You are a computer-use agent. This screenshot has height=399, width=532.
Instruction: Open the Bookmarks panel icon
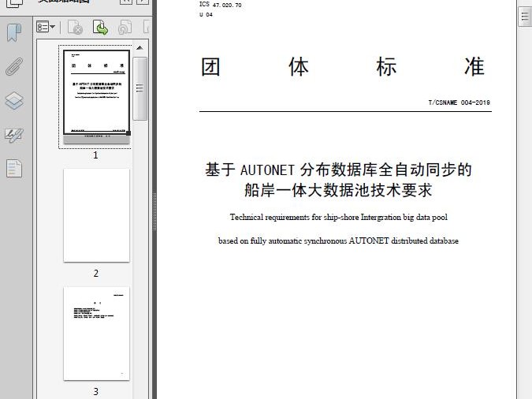[14, 32]
